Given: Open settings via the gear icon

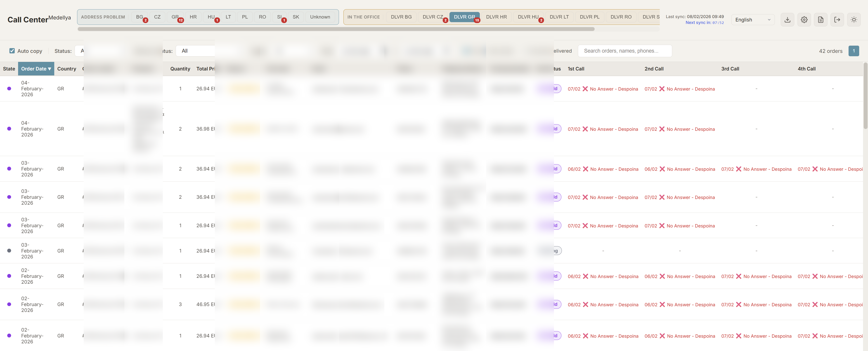Looking at the screenshot, I should 804,19.
